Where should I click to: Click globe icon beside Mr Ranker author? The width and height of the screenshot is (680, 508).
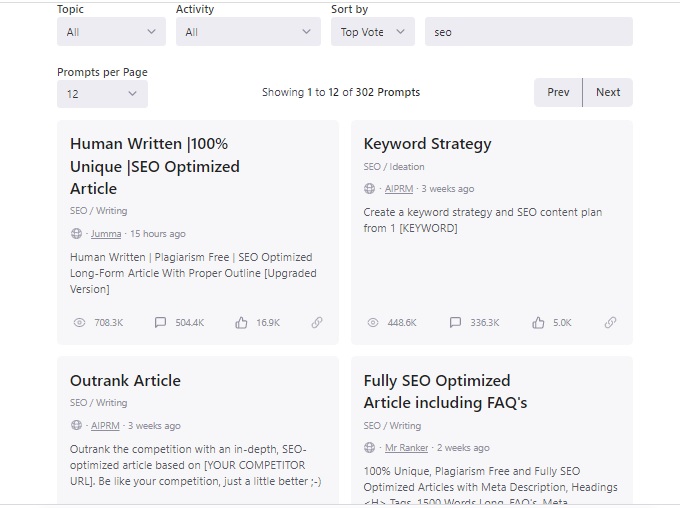click(x=370, y=448)
